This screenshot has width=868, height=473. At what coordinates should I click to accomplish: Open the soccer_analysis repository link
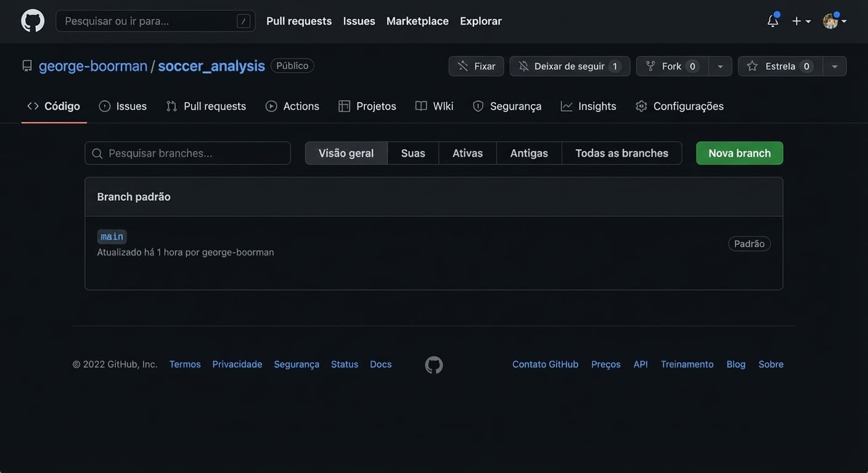coord(211,66)
